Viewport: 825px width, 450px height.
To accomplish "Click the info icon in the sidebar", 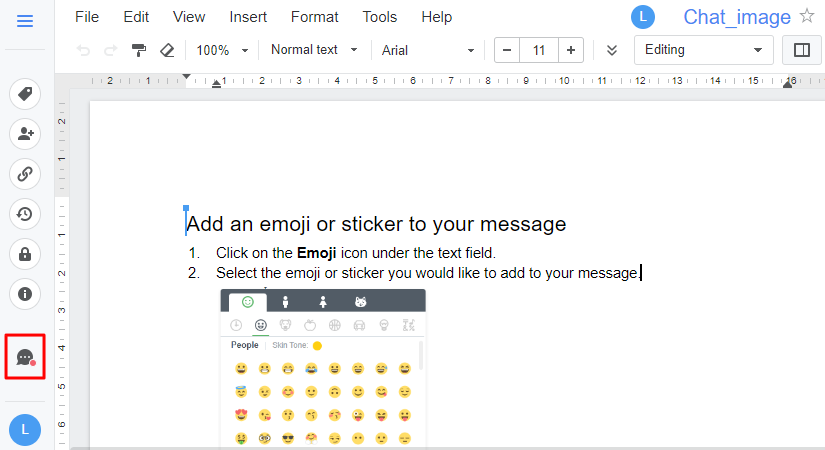I will coord(25,294).
